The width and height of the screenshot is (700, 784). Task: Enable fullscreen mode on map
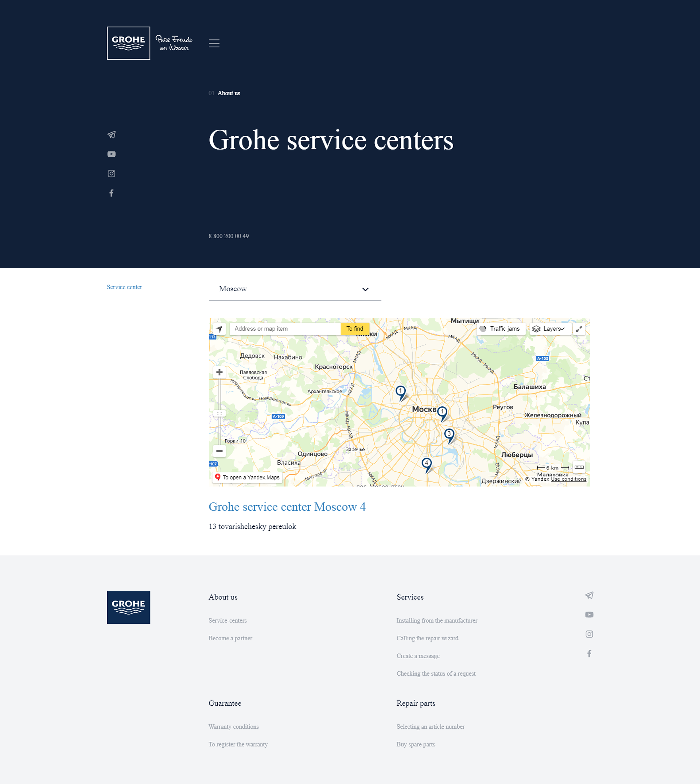point(579,329)
